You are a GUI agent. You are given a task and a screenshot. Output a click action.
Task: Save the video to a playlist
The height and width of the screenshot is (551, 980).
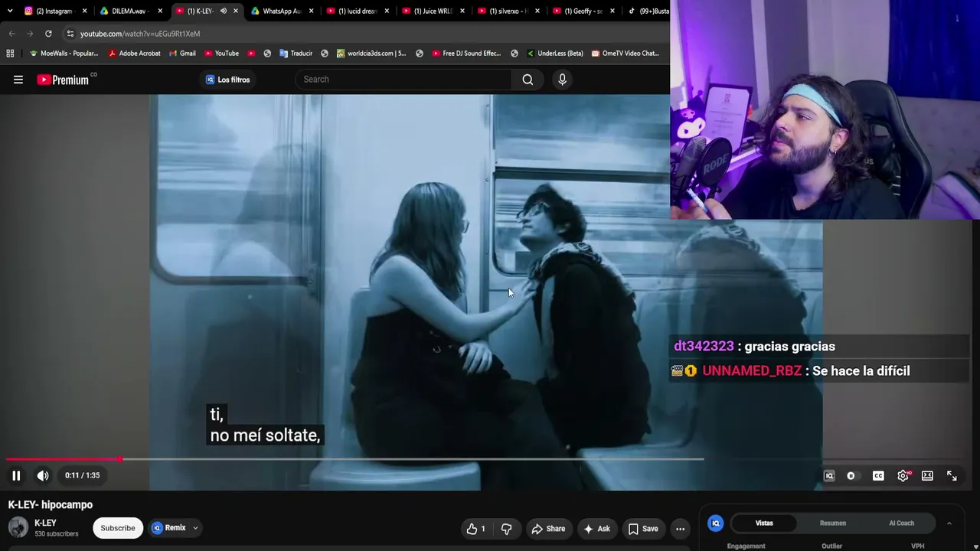[x=643, y=529]
